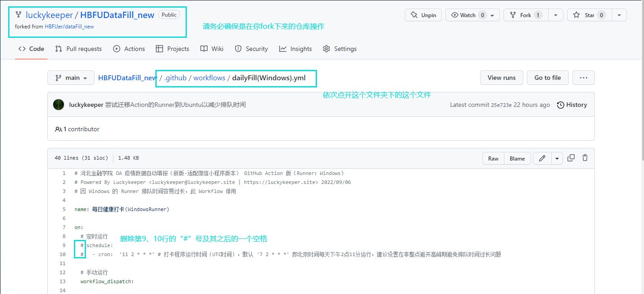This screenshot has height=294, width=644.
Task: Open the latest commit message link
Action: tap(175, 105)
